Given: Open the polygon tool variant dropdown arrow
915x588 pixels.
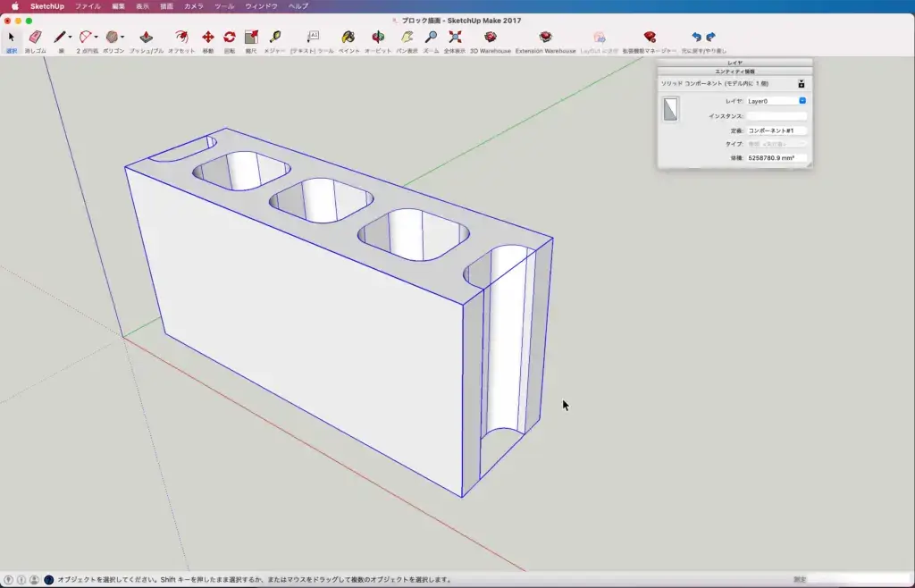Looking at the screenshot, I should pyautogui.click(x=122, y=38).
